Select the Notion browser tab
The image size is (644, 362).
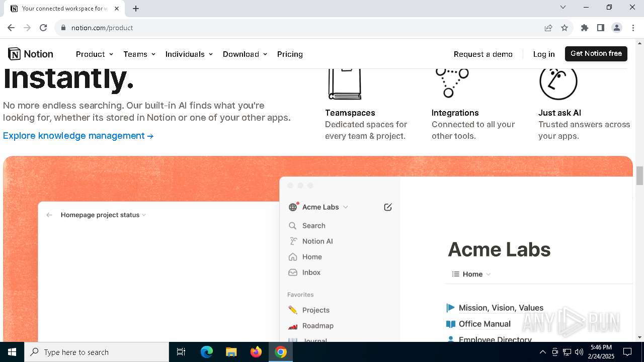pos(65,9)
